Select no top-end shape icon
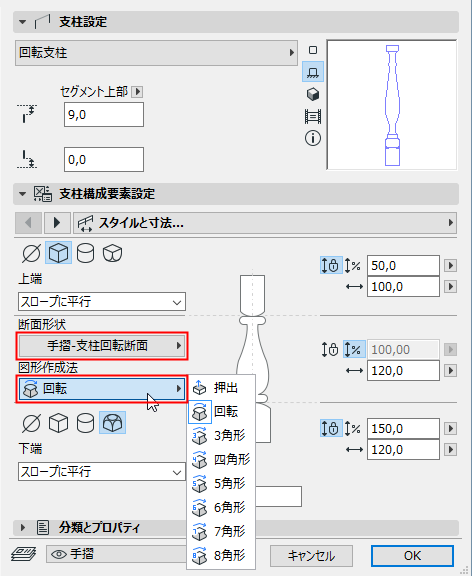The width and height of the screenshot is (472, 576). click(32, 253)
